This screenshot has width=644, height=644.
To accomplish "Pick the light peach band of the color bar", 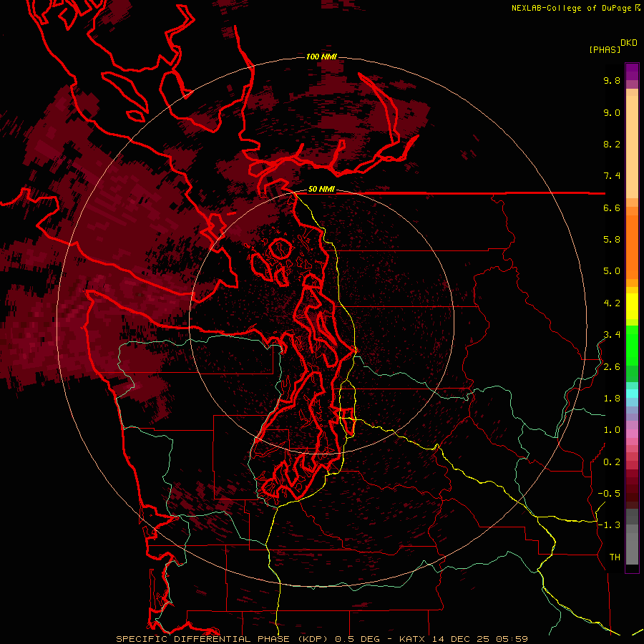I will 632,147.
